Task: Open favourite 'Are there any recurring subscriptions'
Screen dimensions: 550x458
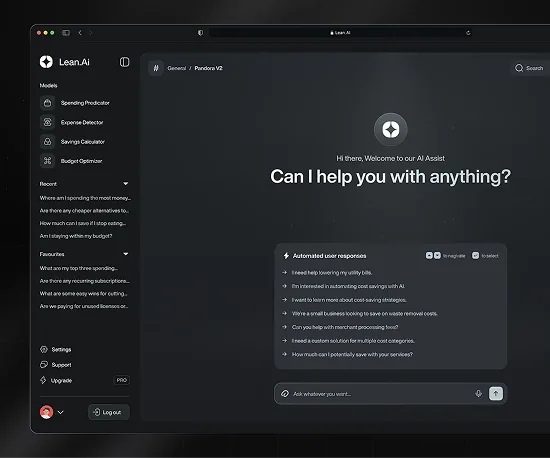Action: tap(85, 281)
